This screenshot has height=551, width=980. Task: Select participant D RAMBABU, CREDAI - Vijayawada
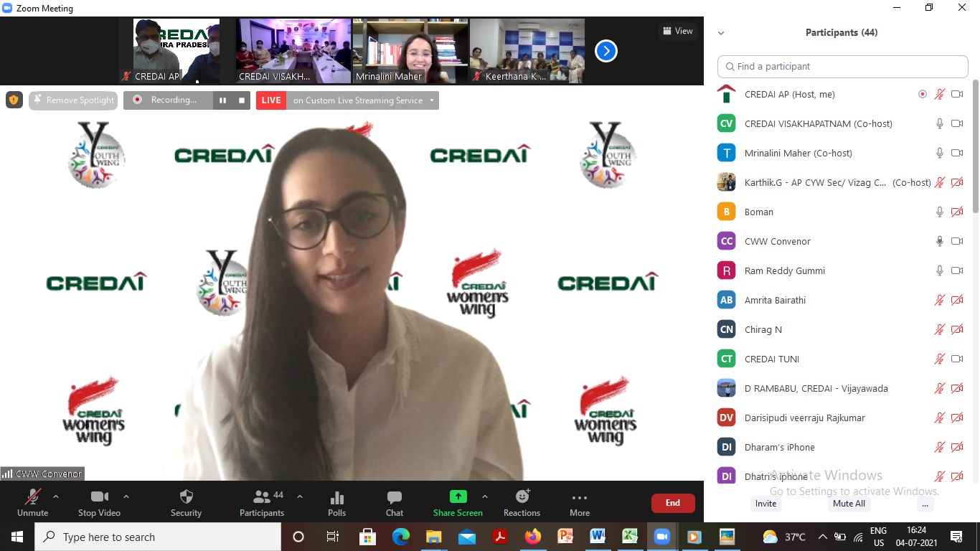(843, 388)
